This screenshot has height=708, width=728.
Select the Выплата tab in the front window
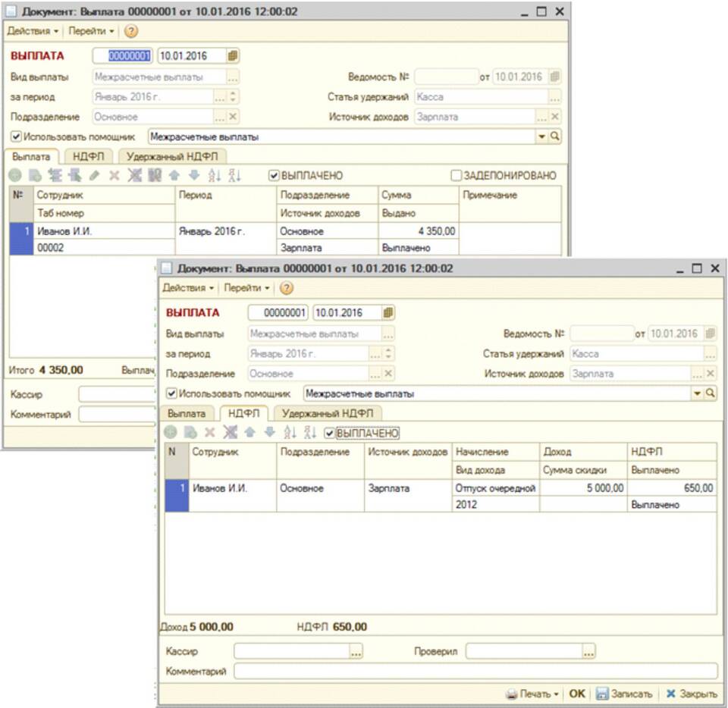(187, 414)
